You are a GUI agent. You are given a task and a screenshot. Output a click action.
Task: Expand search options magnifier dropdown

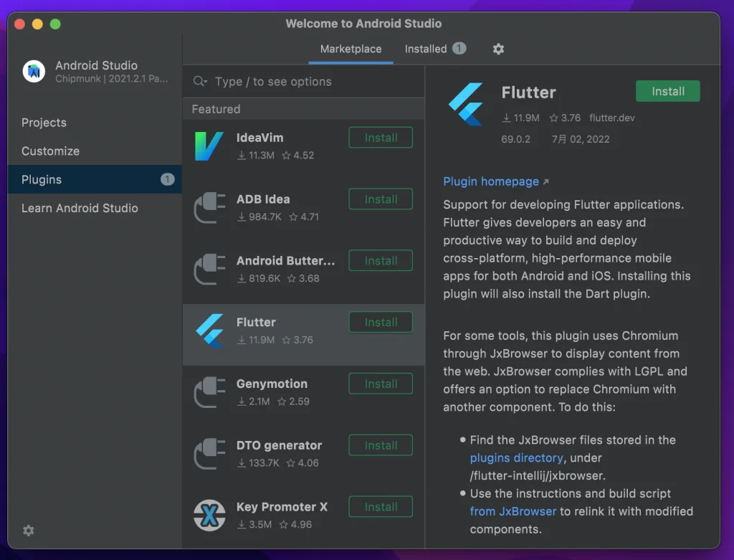coord(200,82)
